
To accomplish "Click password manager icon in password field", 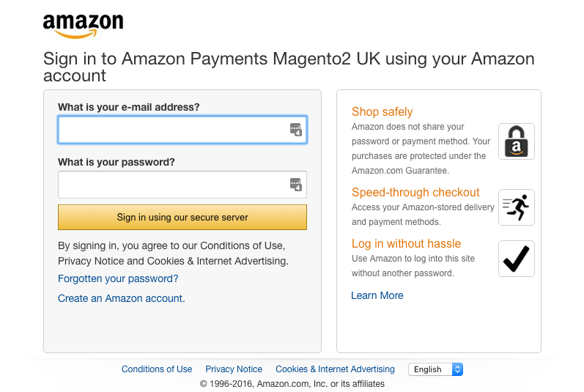I will (296, 185).
